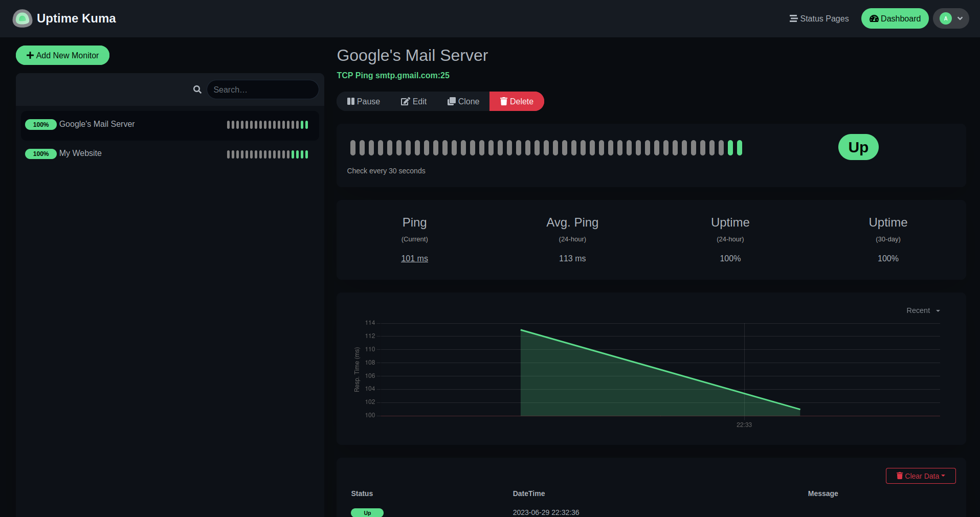Screen dimensions: 980x517
Task: Click the 30-day uptime 100% value
Action: point(888,259)
